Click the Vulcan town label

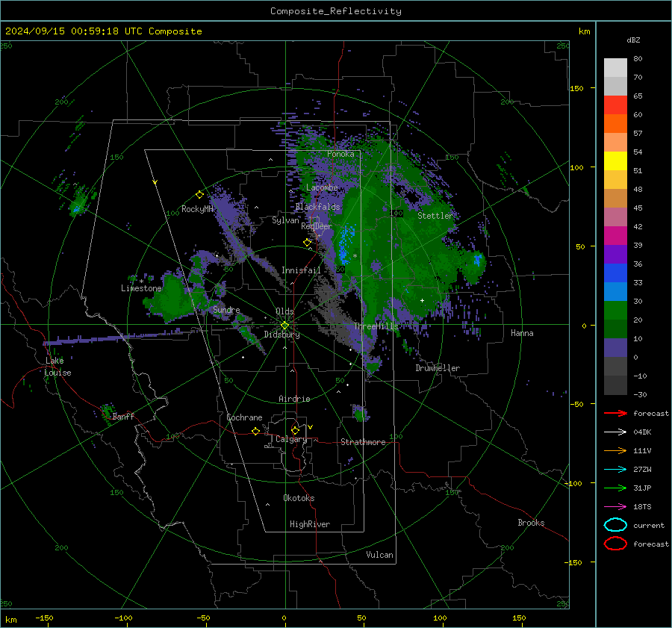point(379,555)
